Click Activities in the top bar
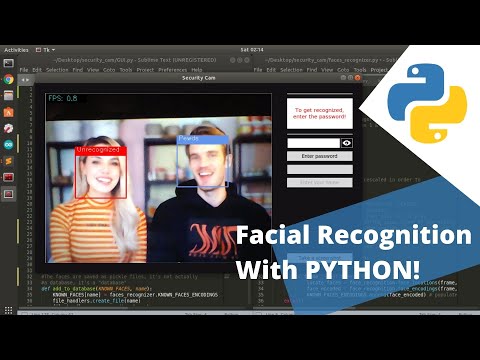The height and width of the screenshot is (360, 480). [x=16, y=50]
